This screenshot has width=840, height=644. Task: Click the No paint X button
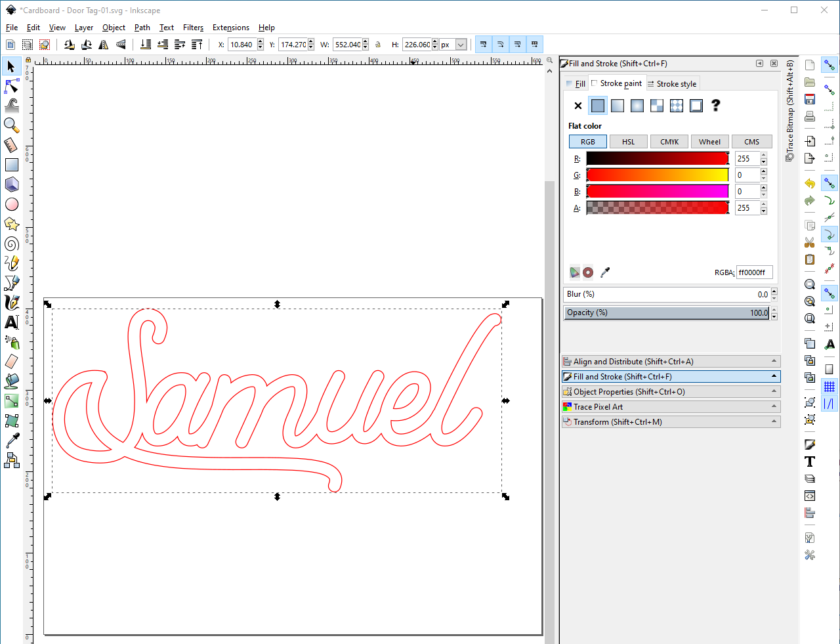[578, 105]
